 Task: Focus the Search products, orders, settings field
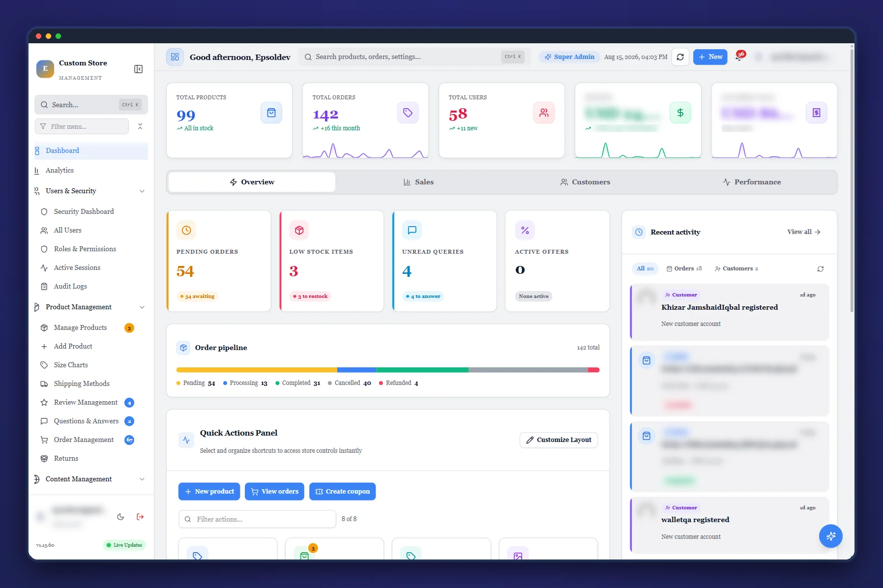[414, 57]
